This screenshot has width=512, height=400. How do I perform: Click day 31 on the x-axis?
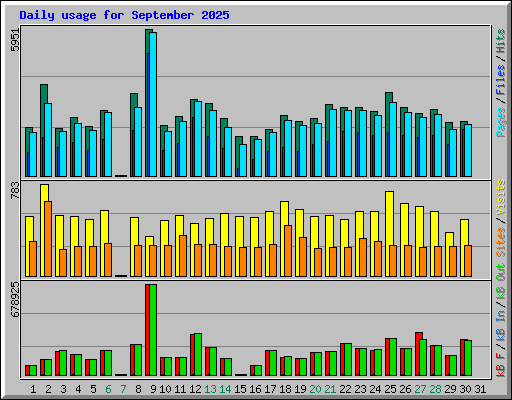coord(480,389)
